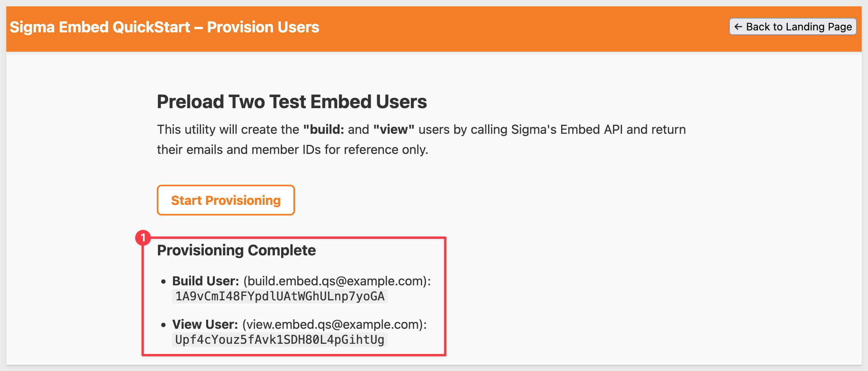
Task: Click "Sigma's Embed API" text in description
Action: 567,129
